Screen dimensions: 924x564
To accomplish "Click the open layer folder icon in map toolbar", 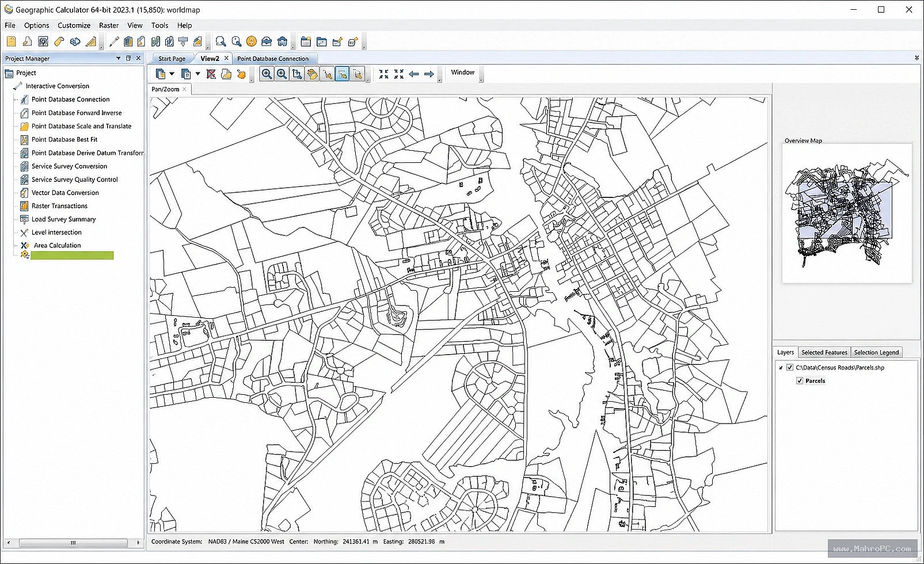I will tap(226, 74).
